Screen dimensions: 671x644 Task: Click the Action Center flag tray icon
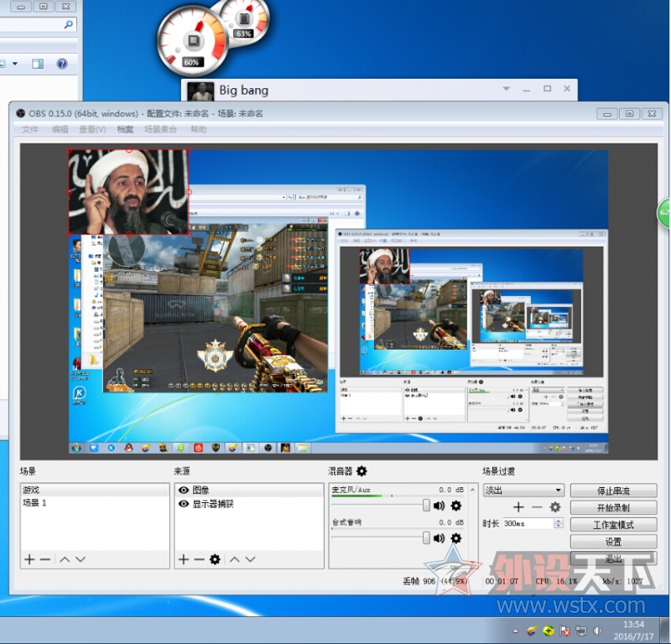pos(564,631)
